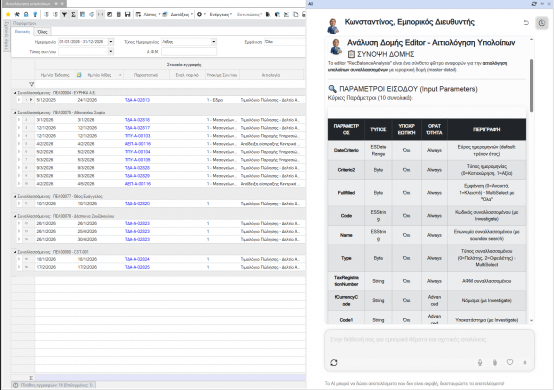Switch to the Βασικές parameters tab

point(22,32)
